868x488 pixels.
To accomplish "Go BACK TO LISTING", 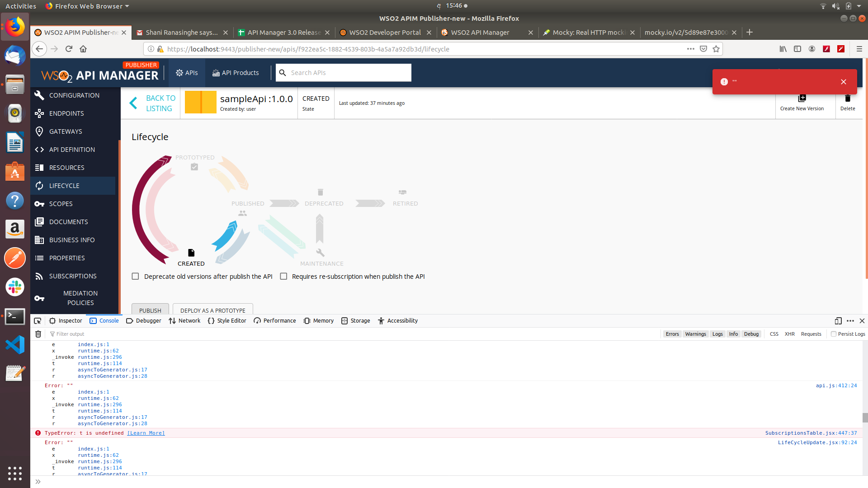I will [152, 103].
